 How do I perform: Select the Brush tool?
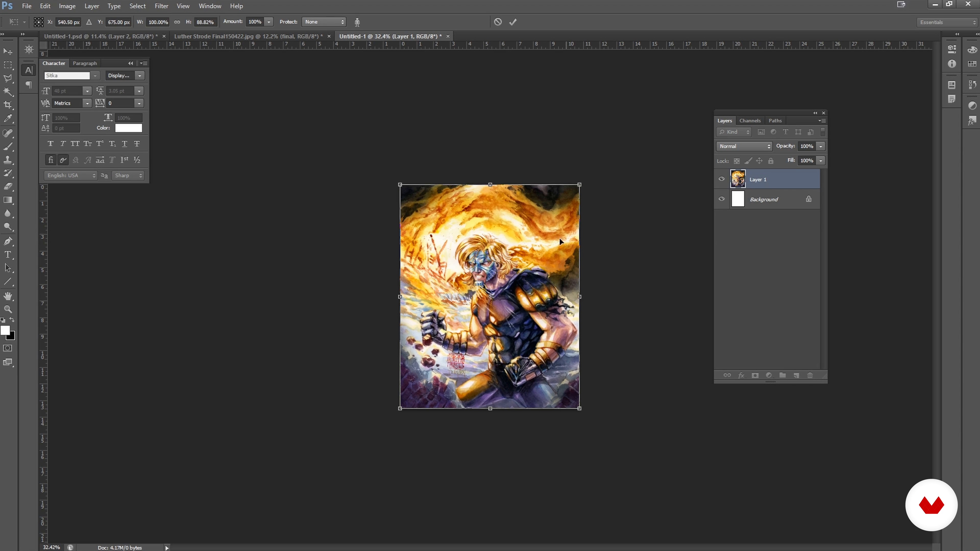[x=8, y=146]
